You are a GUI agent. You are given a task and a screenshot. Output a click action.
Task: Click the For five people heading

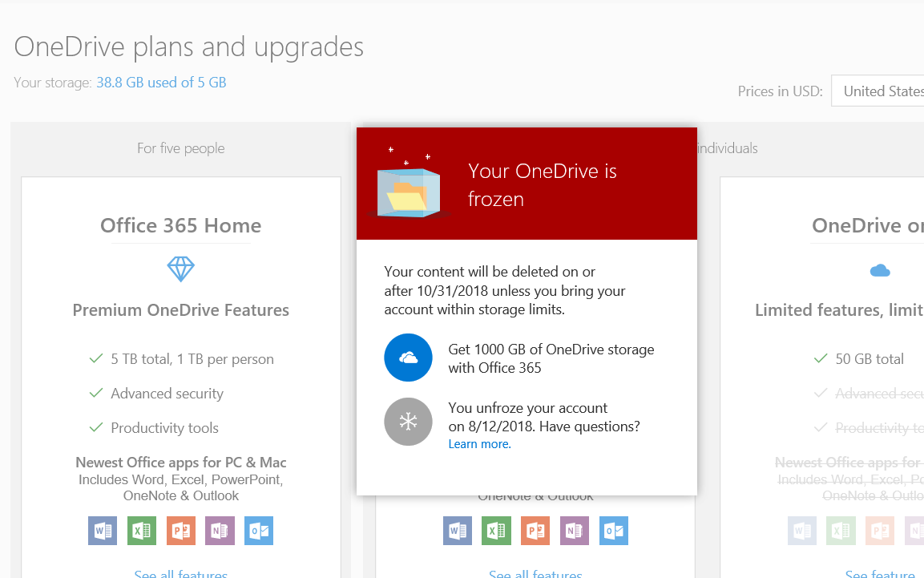tap(181, 148)
